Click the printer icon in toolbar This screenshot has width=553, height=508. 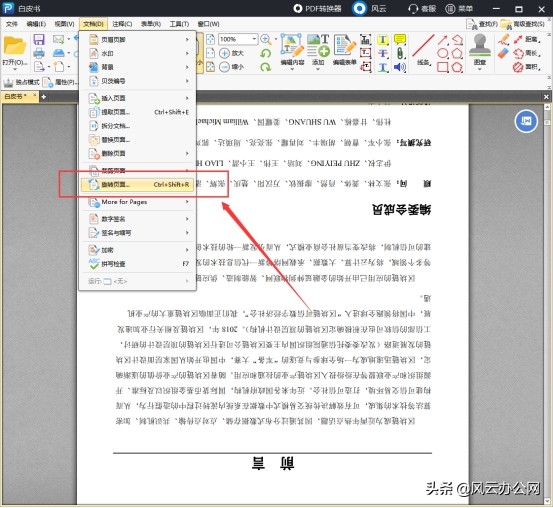pos(39,53)
